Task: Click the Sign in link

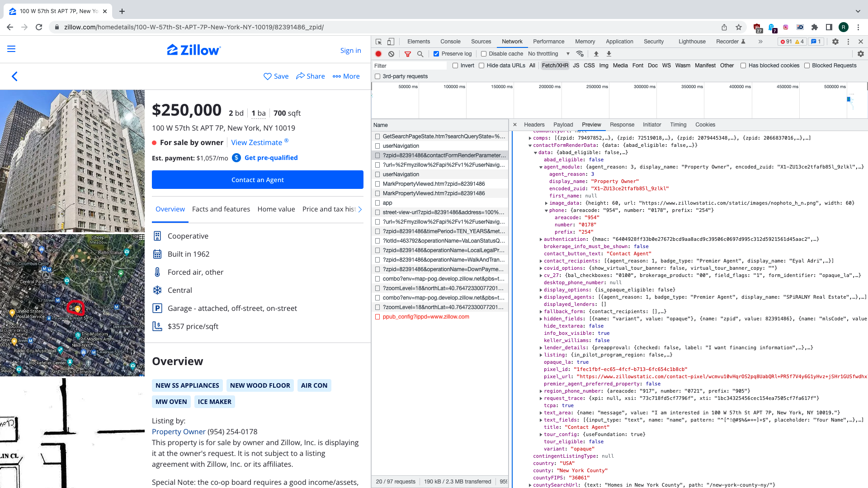Action: (x=351, y=51)
